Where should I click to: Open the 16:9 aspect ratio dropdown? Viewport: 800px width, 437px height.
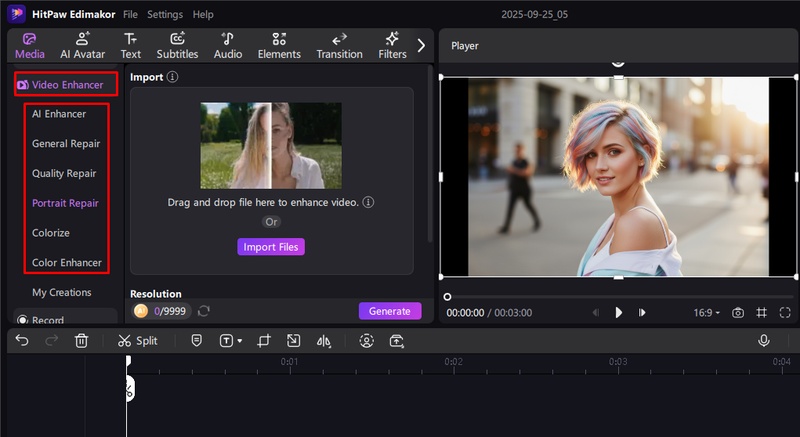pos(707,313)
